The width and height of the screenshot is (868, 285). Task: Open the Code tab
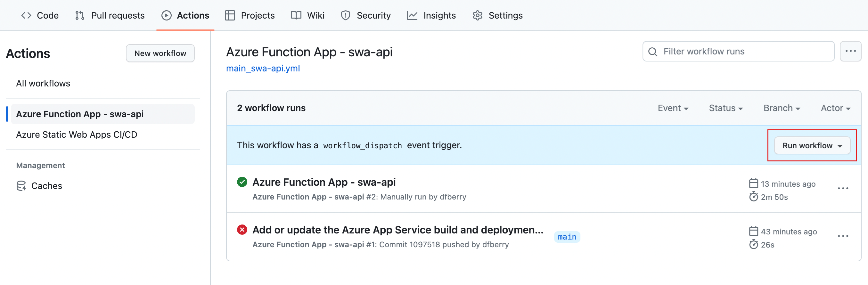[40, 15]
